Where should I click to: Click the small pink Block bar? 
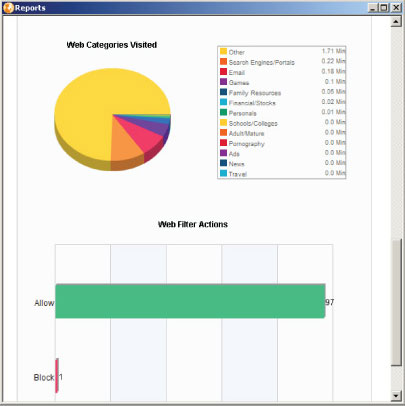57,376
